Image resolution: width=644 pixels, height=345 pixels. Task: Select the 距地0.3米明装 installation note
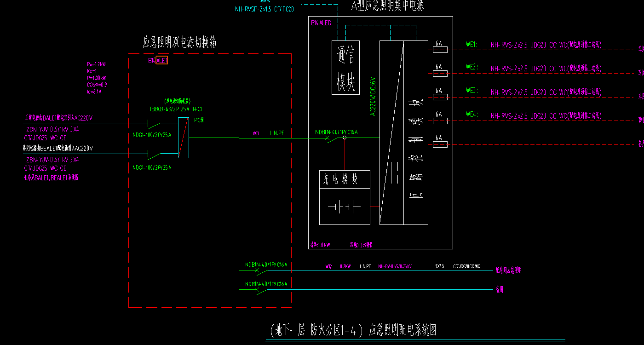pyautogui.click(x=362, y=245)
